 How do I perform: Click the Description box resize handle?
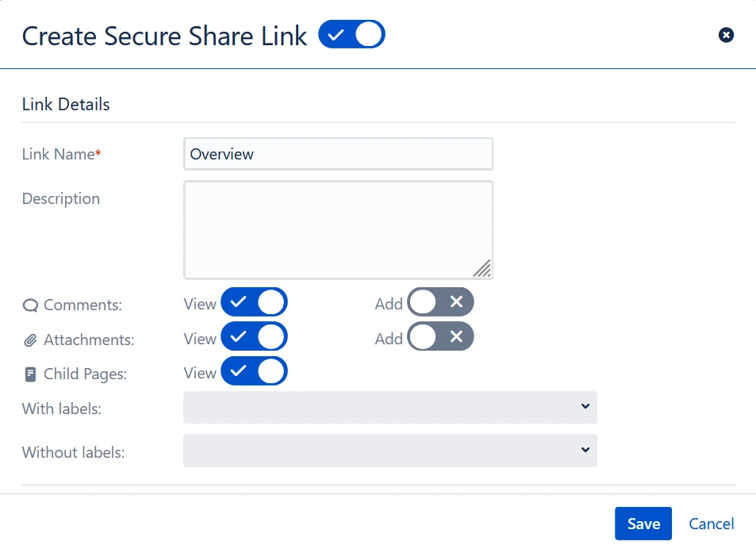(x=482, y=269)
